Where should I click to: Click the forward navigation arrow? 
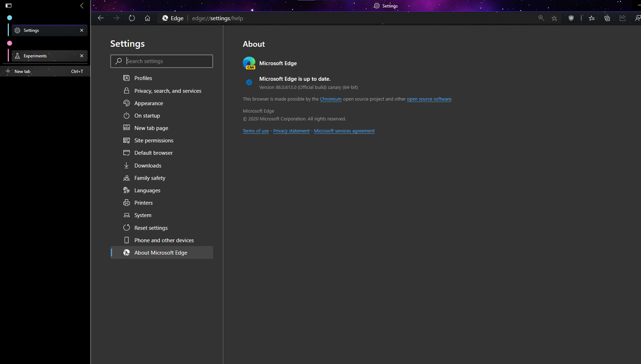(x=116, y=18)
